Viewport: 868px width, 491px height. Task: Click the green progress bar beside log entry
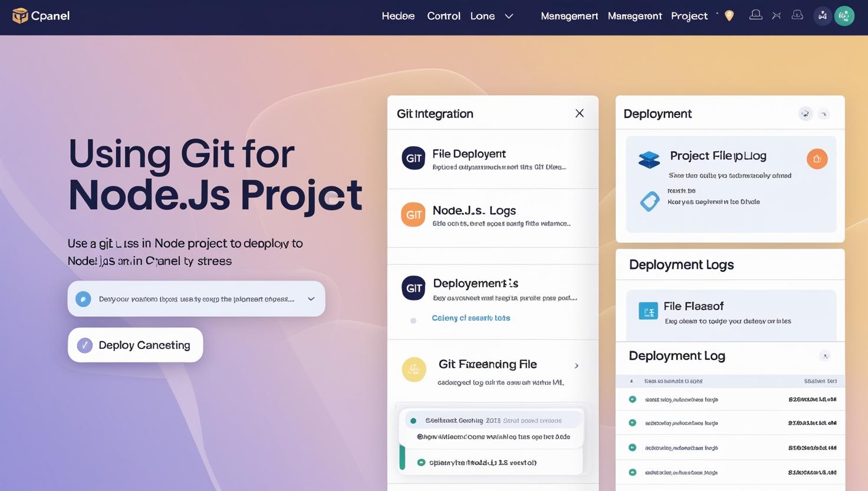coord(402,457)
